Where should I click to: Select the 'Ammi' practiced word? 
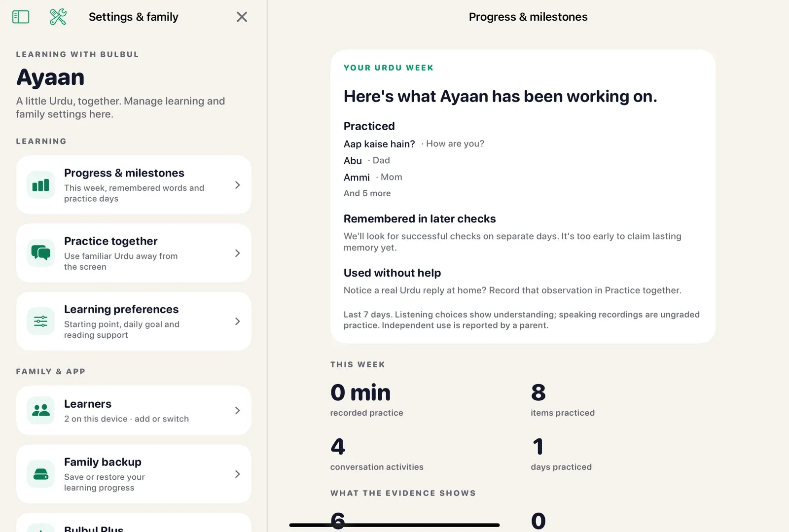coord(357,177)
